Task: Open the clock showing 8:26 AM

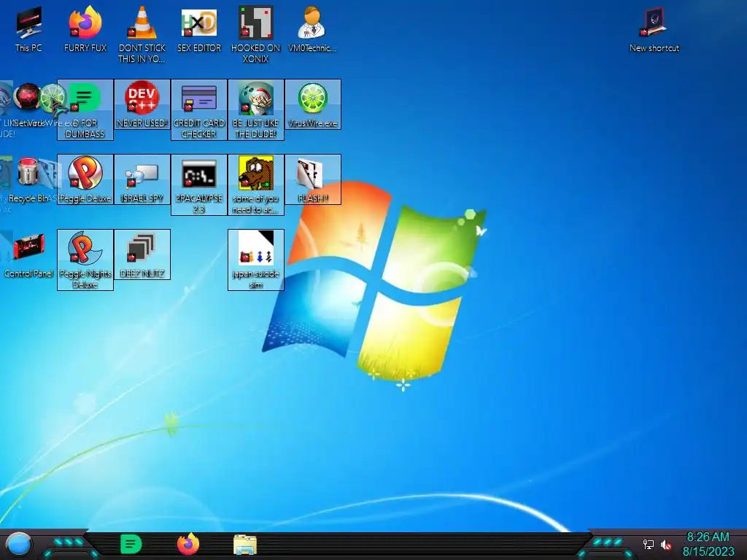Action: tap(708, 544)
